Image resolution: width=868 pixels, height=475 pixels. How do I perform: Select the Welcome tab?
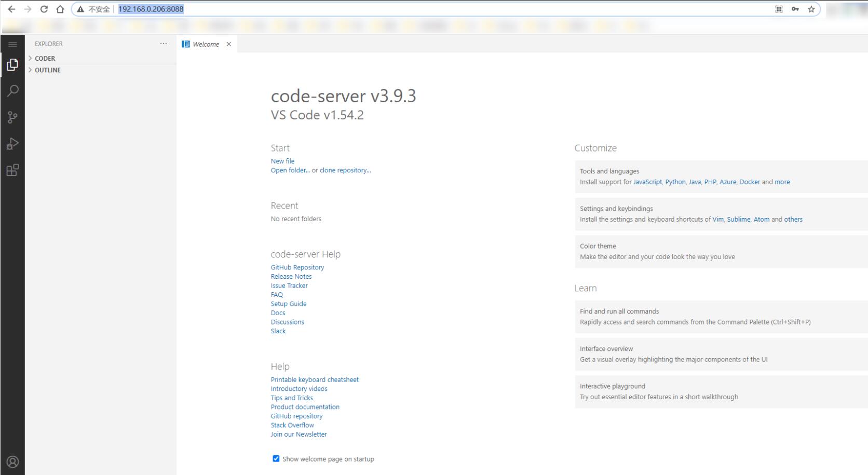[x=206, y=44]
